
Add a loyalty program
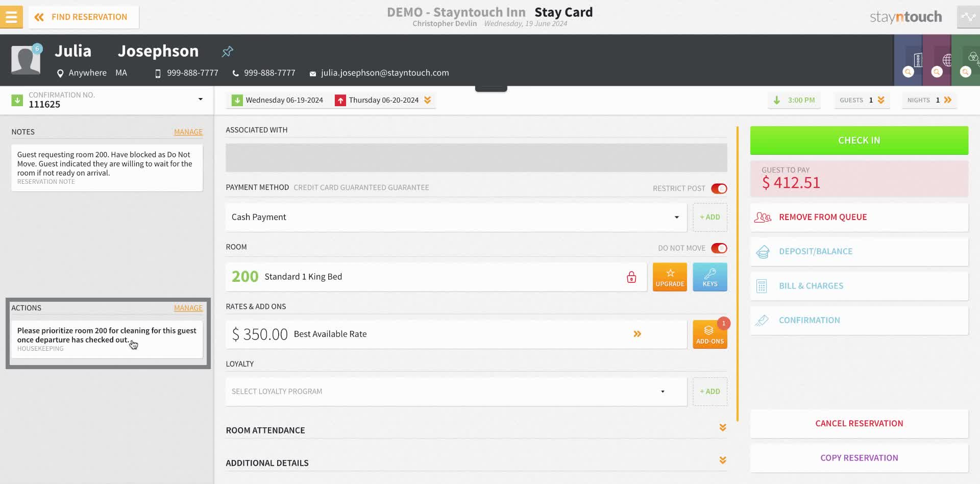coord(710,392)
